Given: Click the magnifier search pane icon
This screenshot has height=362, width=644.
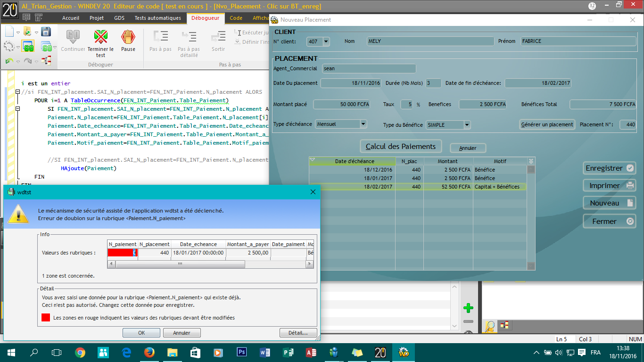Looking at the screenshot, I should pyautogui.click(x=490, y=326).
